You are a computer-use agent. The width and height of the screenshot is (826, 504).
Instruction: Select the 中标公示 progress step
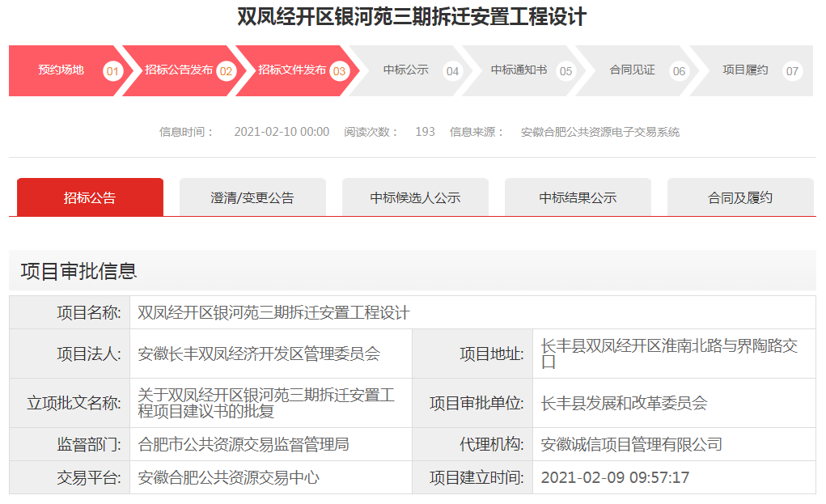405,70
